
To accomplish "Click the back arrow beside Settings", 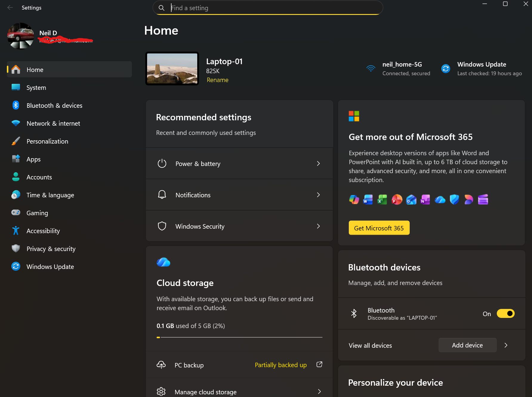I will (10, 7).
